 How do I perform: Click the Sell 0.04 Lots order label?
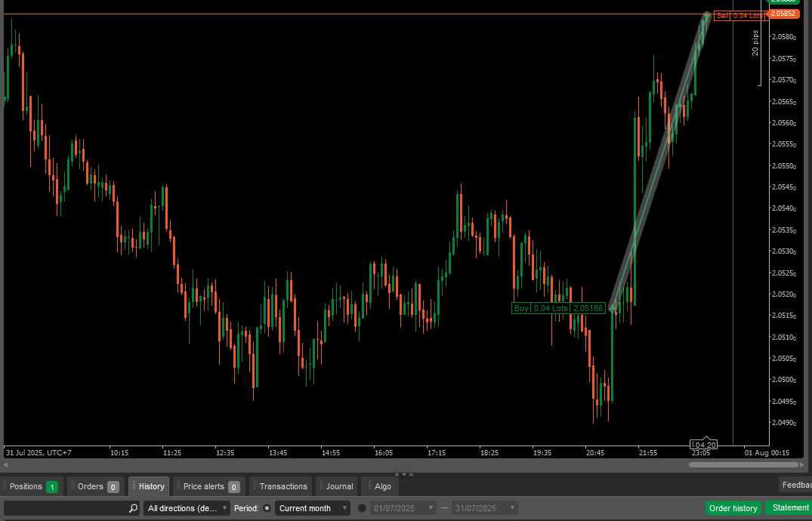pyautogui.click(x=739, y=16)
